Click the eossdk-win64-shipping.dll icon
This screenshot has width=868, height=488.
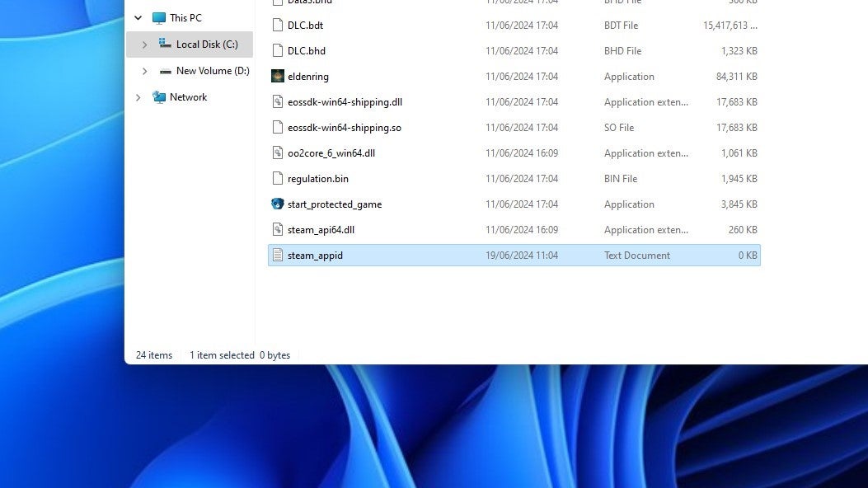[277, 101]
